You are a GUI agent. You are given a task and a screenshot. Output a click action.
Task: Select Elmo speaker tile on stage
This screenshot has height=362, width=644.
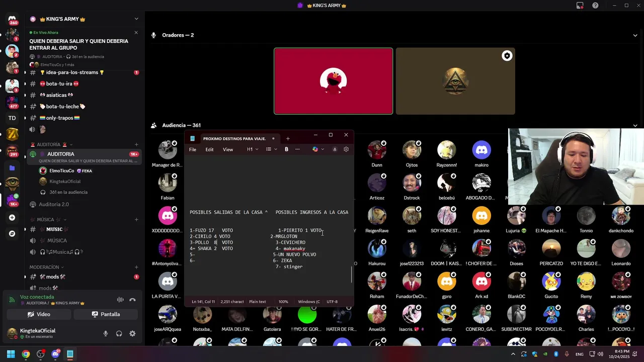coord(333,81)
